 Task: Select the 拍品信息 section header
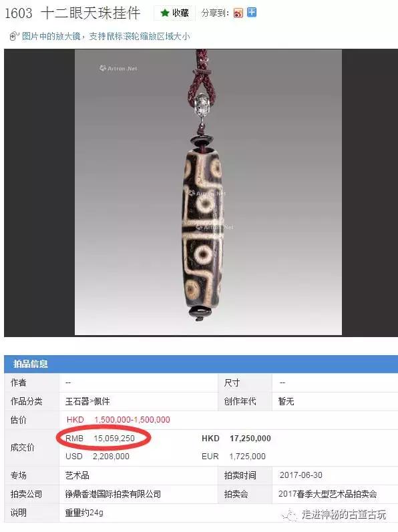click(x=31, y=364)
